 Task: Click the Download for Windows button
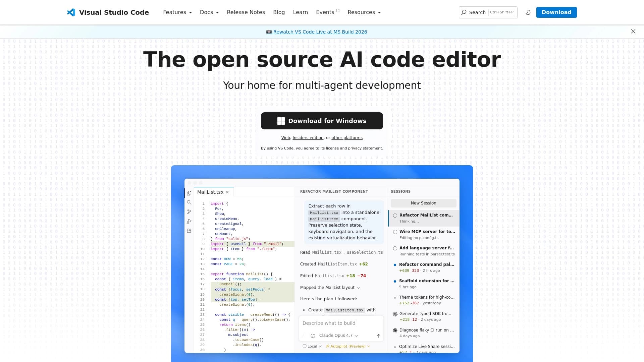[x=322, y=121]
